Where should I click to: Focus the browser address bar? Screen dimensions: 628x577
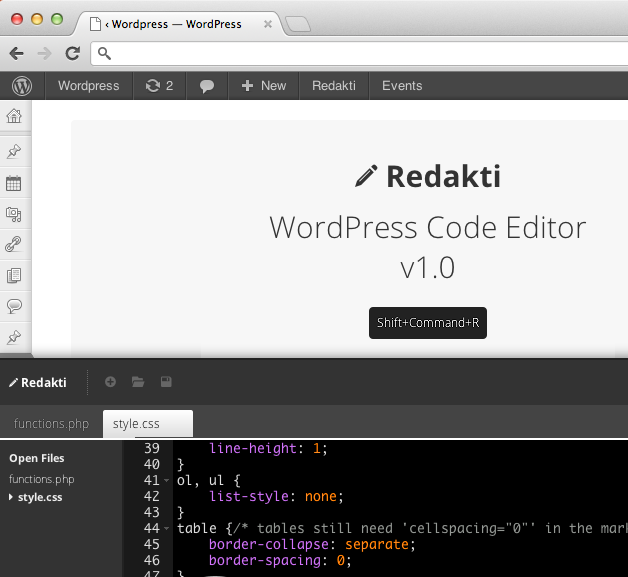coord(360,54)
